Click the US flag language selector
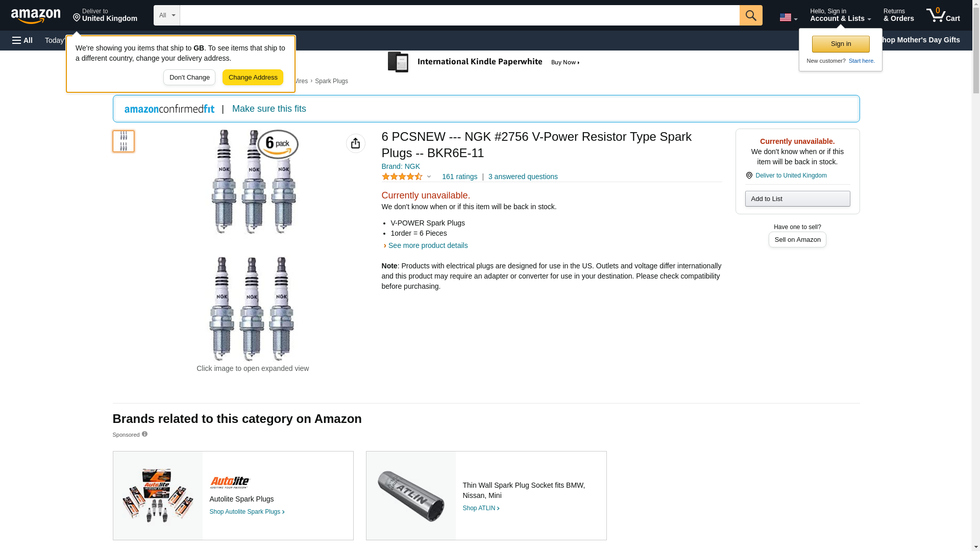The width and height of the screenshot is (980, 551). (788, 17)
